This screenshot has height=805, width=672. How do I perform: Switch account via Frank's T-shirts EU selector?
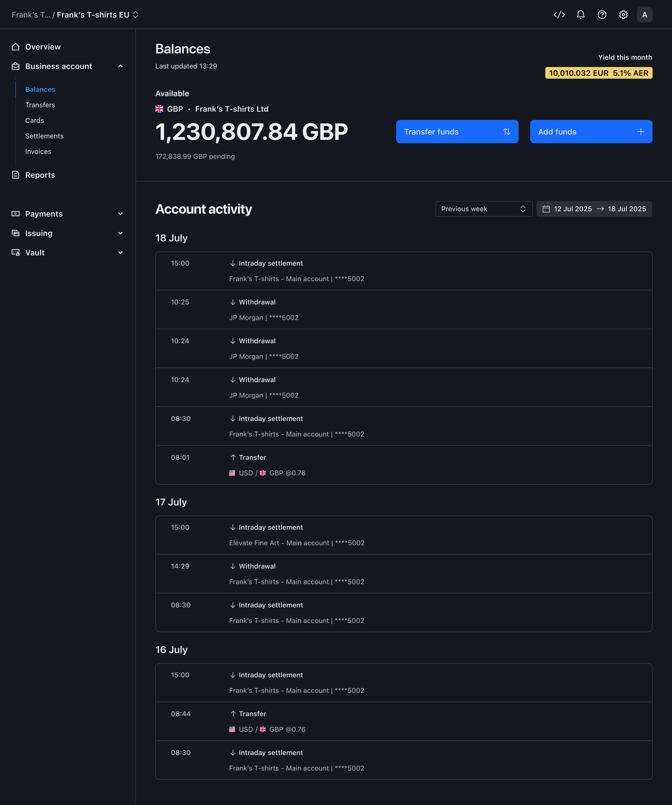(98, 15)
